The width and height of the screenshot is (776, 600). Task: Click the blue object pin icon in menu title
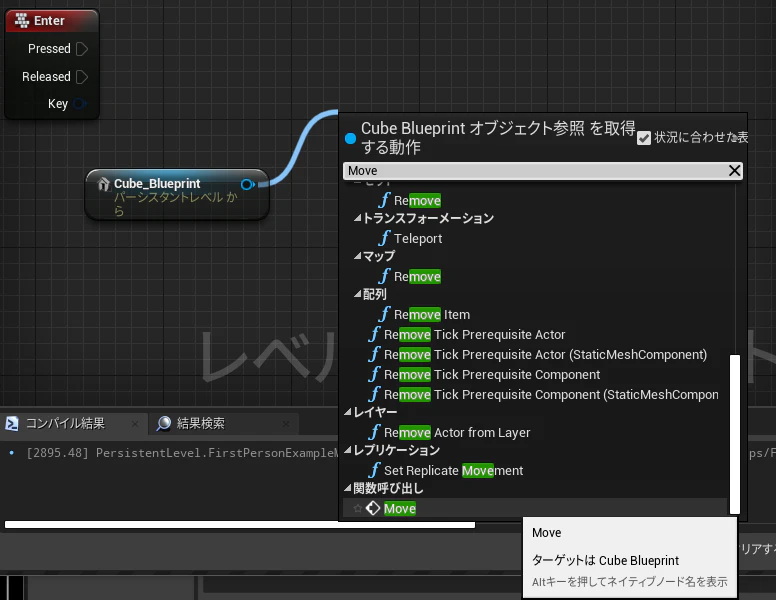pos(350,138)
